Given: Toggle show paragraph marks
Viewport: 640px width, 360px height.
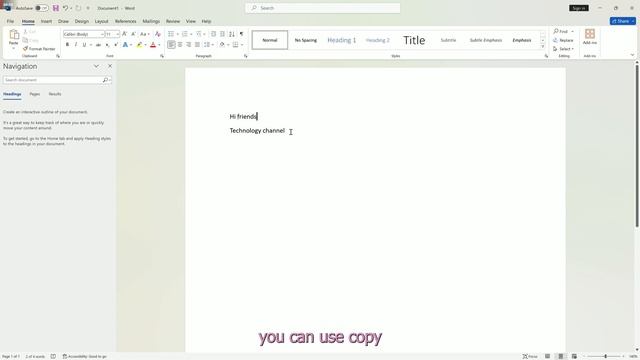Looking at the screenshot, I should (241, 34).
